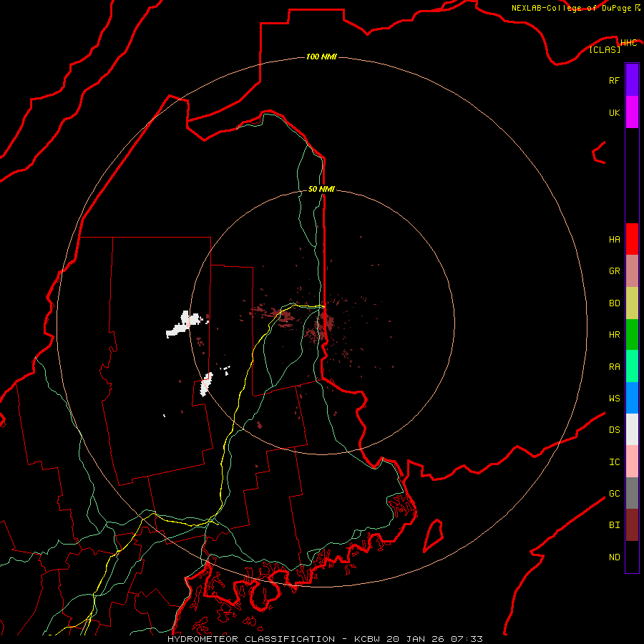The image size is (644, 644).
Task: Click the 'UK' legend label
Action: tap(614, 112)
